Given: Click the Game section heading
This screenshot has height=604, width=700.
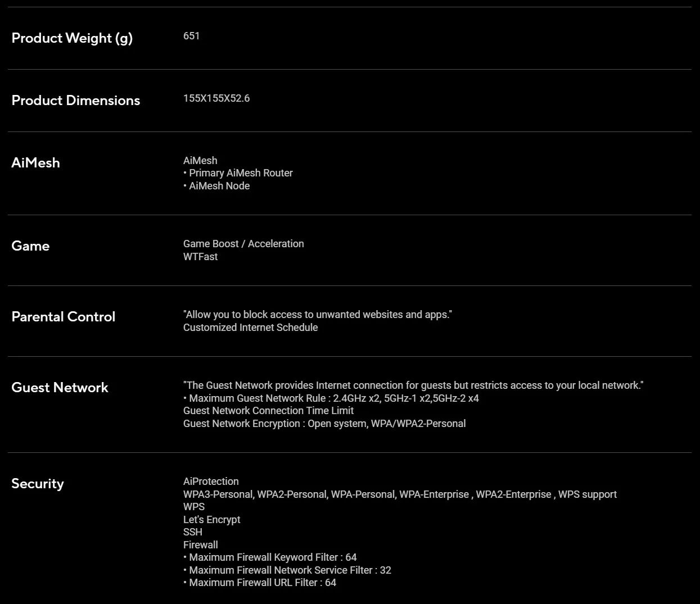Looking at the screenshot, I should point(30,246).
